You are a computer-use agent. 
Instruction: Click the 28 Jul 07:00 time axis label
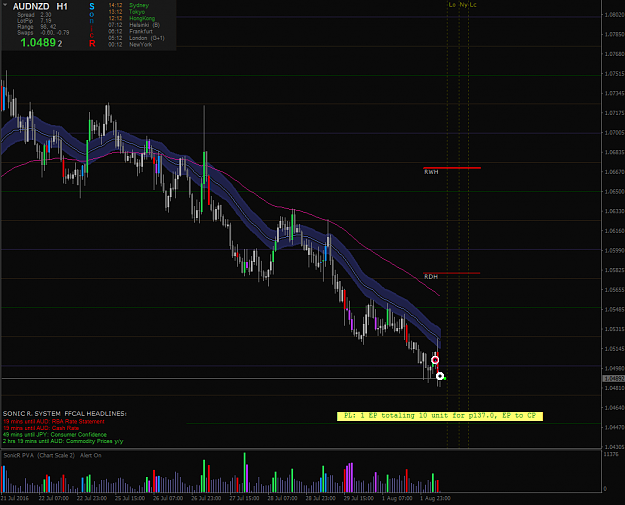[282, 498]
